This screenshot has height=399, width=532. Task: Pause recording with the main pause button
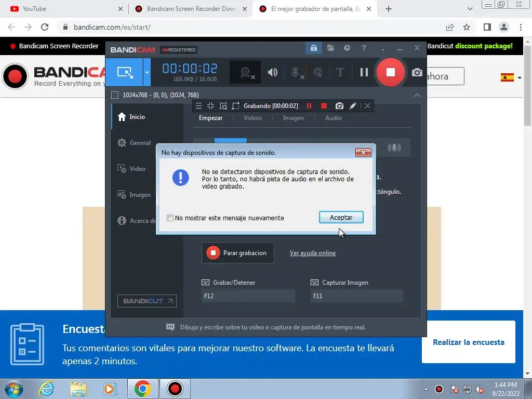[364, 72]
